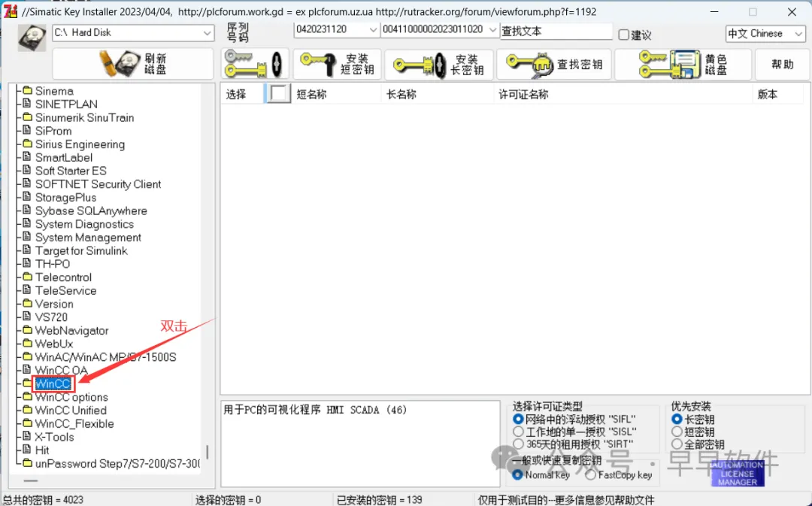812x506 pixels.
Task: Select 365-day rental SIRT radio
Action: (x=518, y=444)
